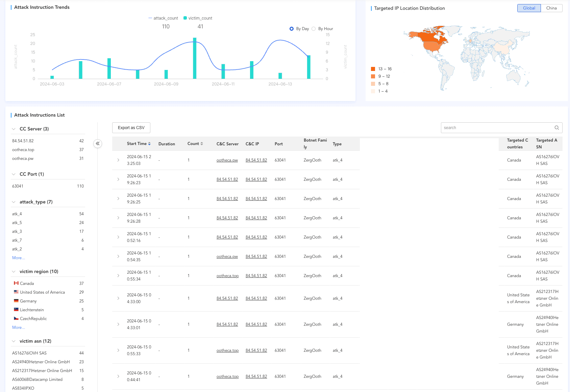Viewport: 570px width, 392px height.
Task: Click the 1 – 4 legend color swatch
Action: click(373, 91)
